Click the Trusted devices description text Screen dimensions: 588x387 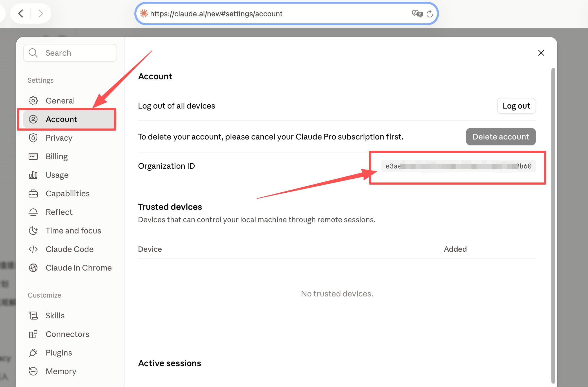pos(257,220)
